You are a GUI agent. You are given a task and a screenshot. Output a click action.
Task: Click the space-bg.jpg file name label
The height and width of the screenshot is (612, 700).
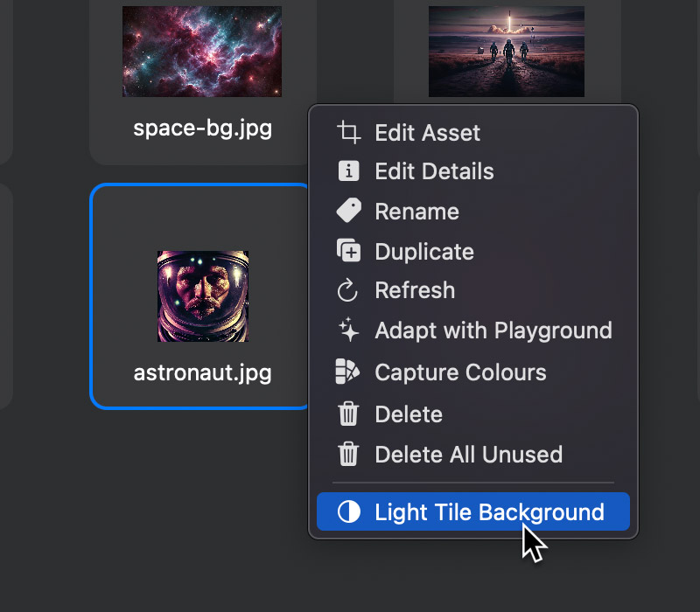click(202, 129)
